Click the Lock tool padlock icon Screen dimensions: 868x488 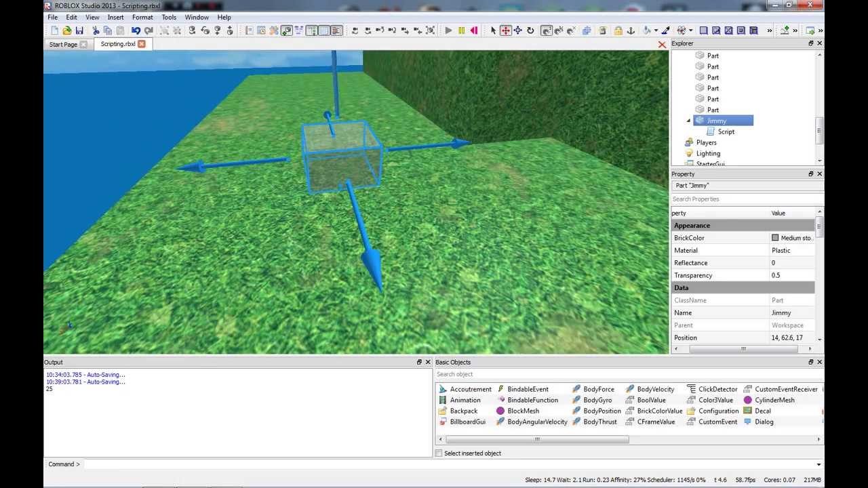pos(618,30)
